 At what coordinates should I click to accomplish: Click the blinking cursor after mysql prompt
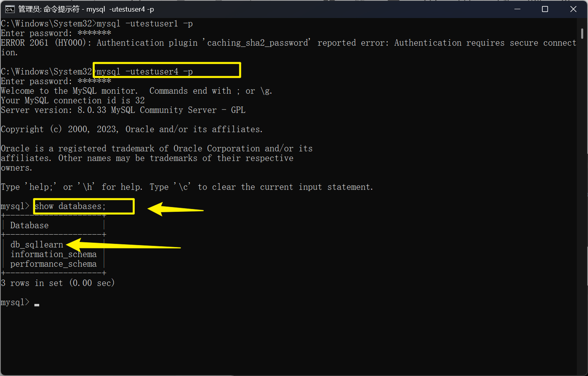[36, 304]
